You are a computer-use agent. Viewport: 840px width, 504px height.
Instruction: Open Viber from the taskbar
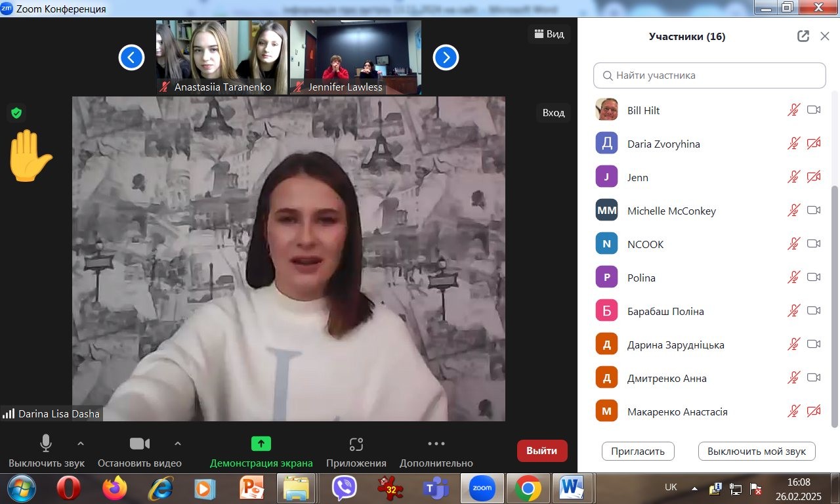pyautogui.click(x=344, y=488)
